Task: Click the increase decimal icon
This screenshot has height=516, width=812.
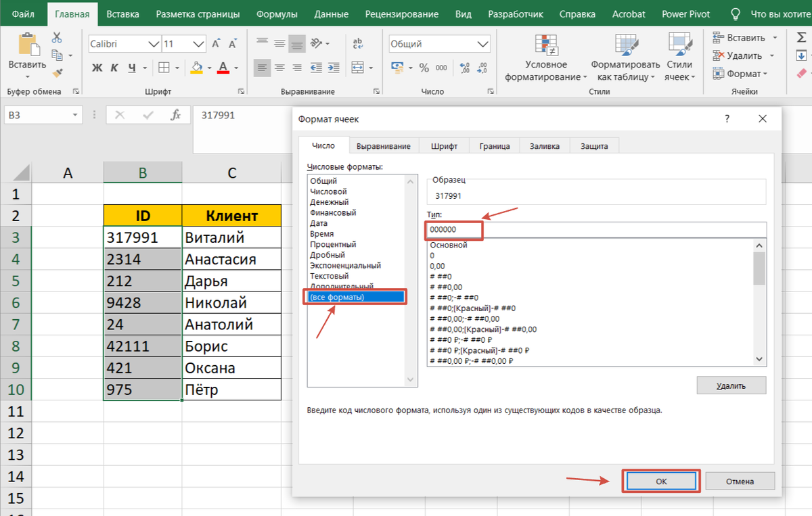Action: (x=465, y=68)
